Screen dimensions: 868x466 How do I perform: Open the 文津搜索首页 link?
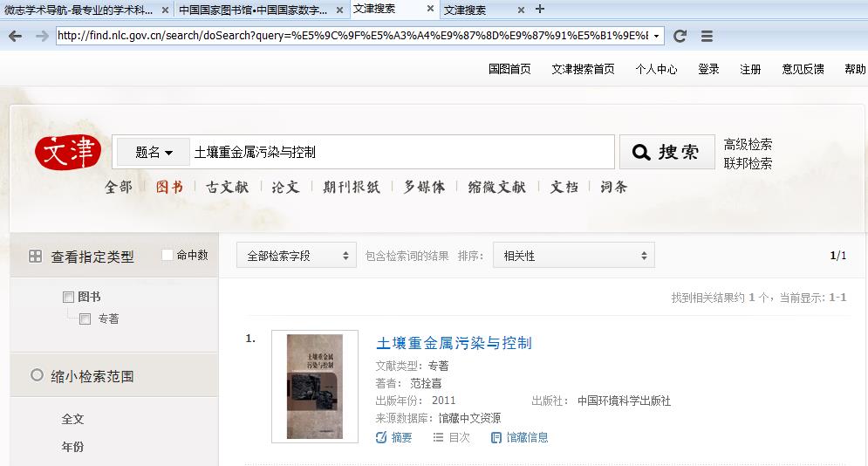(583, 69)
